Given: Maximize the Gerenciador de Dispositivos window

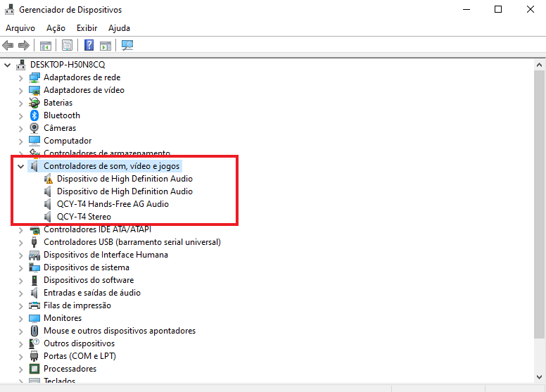Looking at the screenshot, I should 498,9.
